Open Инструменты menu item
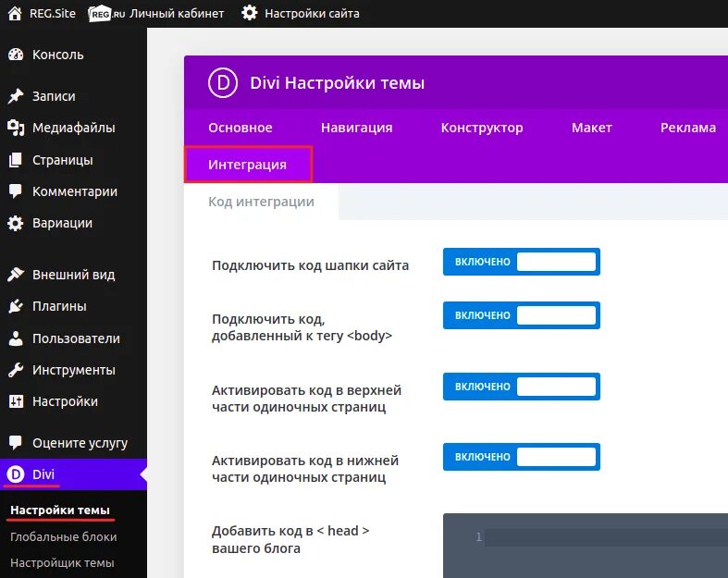 click(73, 370)
